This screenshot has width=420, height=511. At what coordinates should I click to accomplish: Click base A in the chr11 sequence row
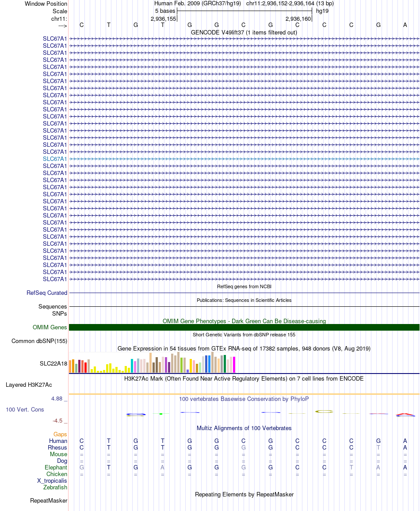click(405, 25)
